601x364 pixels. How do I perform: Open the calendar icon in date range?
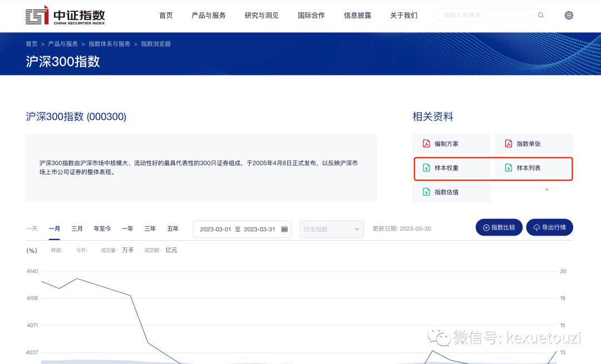point(284,230)
